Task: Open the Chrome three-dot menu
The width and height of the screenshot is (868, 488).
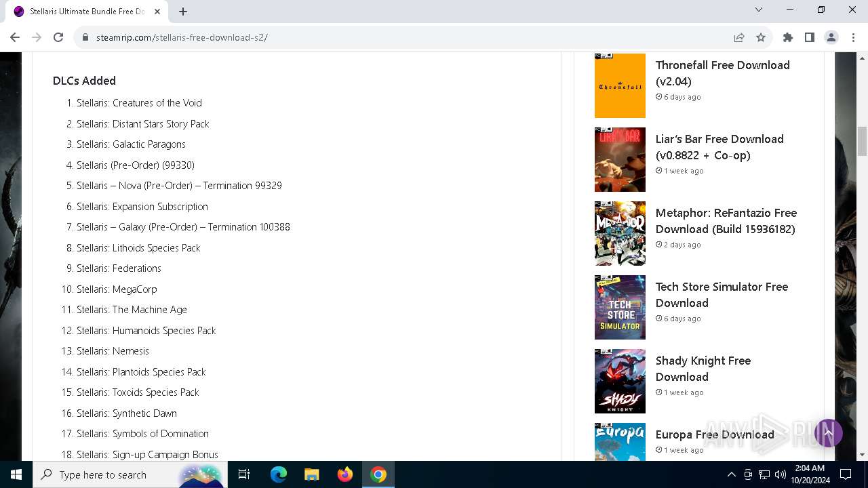Action: tap(853, 37)
